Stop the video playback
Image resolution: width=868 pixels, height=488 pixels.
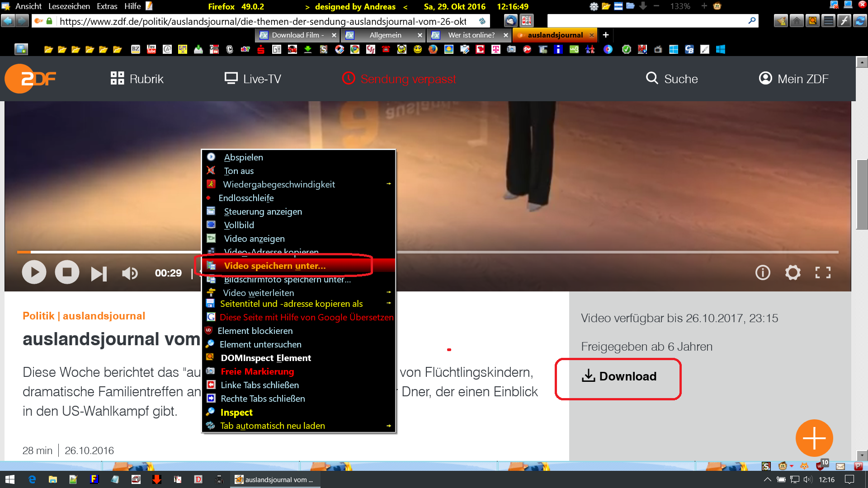67,272
